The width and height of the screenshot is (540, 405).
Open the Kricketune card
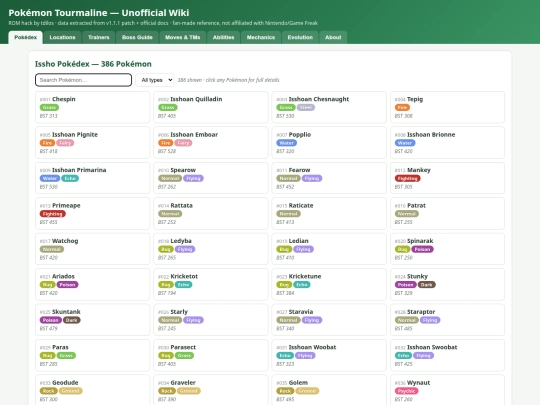(x=329, y=284)
